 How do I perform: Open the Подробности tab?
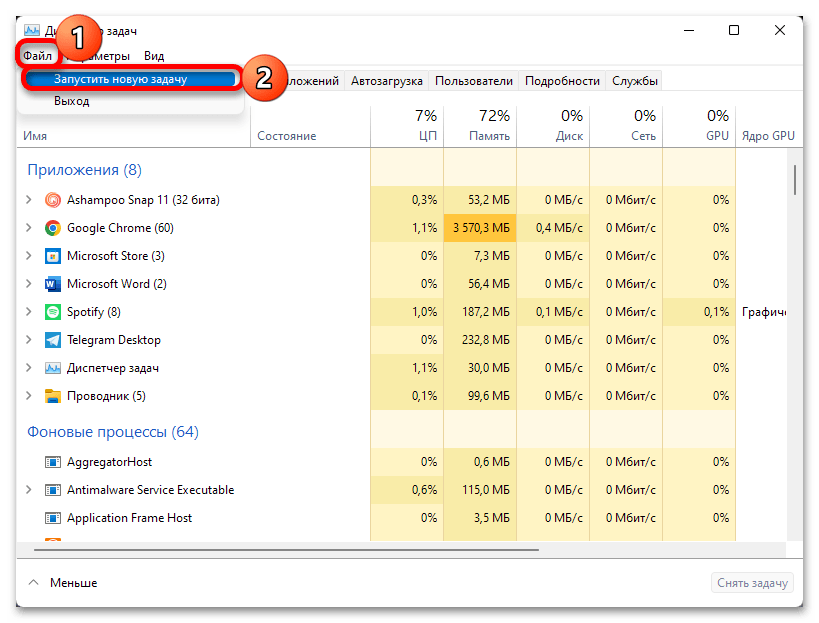[x=562, y=81]
